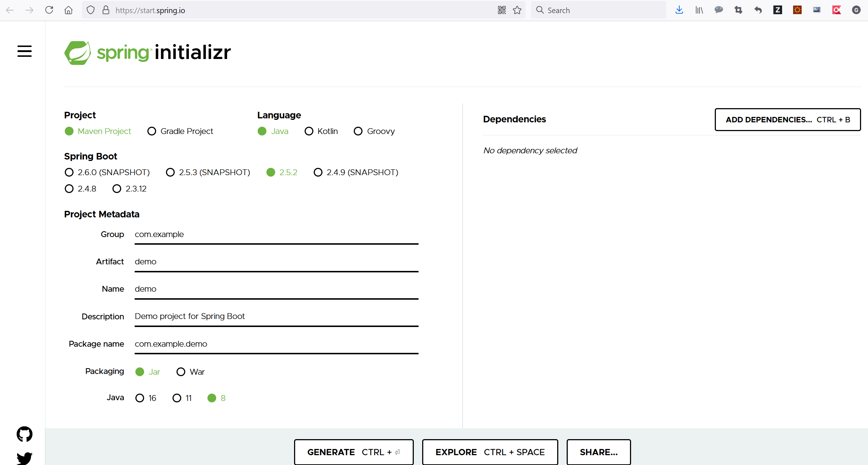Go forward in browser history

[29, 10]
